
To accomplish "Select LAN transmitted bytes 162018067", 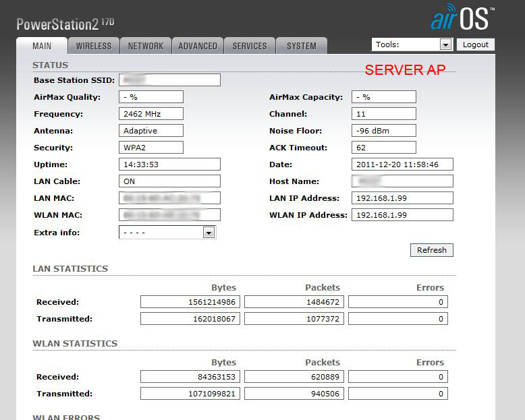I will click(190, 319).
